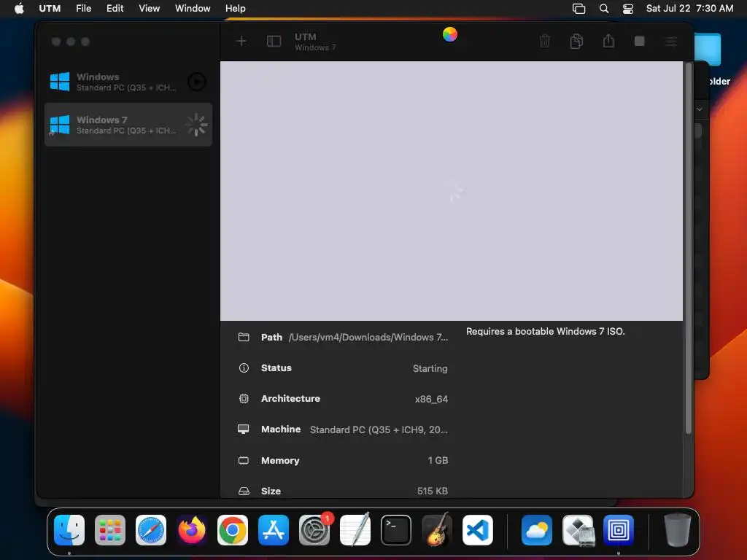747x560 pixels.
Task: Click the Stage Manager icon in the menu bar
Action: (578, 9)
